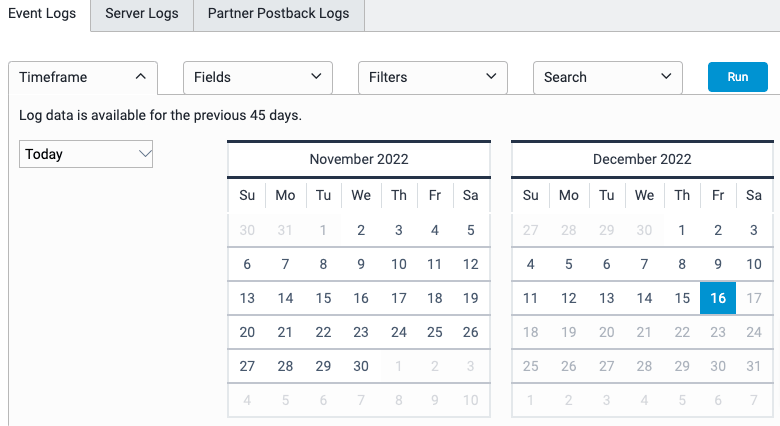Open the Today timeframe preset selector
This screenshot has height=426, width=780.
tap(86, 154)
